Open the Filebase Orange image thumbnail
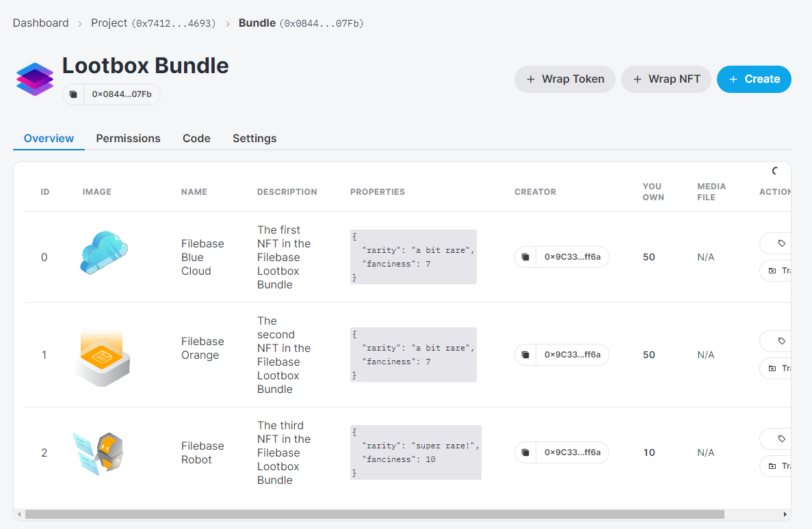The height and width of the screenshot is (529, 812). [101, 358]
